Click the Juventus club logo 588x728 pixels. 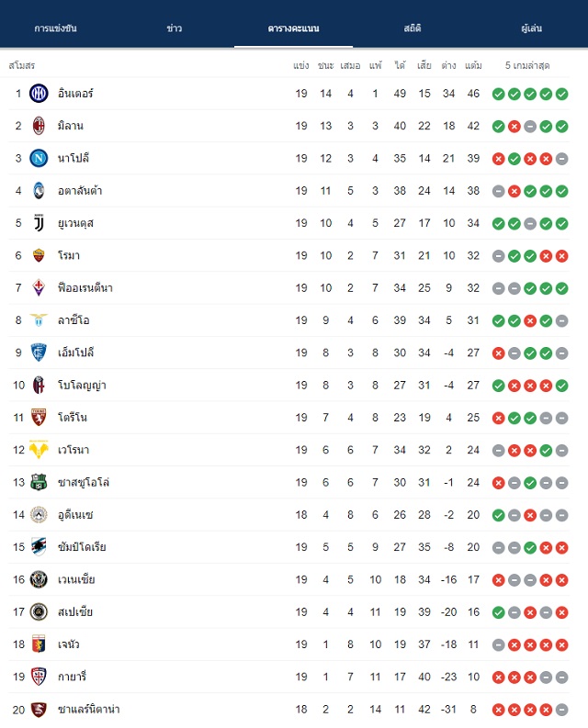(x=39, y=223)
